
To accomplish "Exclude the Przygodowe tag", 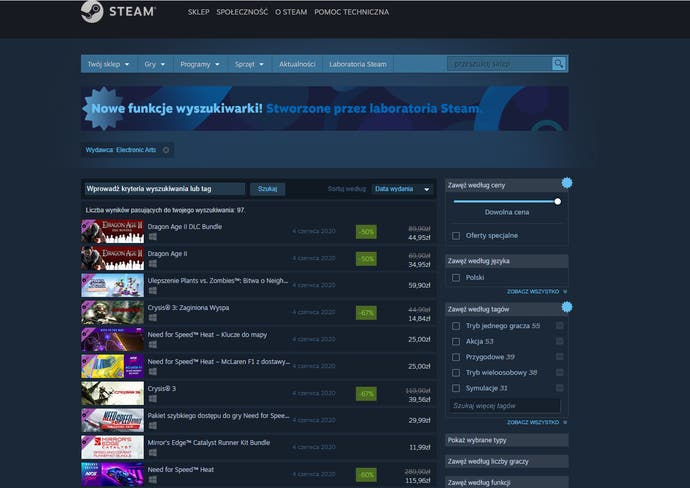I will 559,357.
